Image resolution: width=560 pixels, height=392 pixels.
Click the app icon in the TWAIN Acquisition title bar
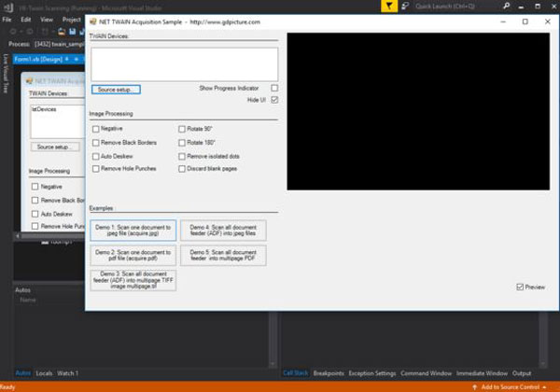(95, 20)
